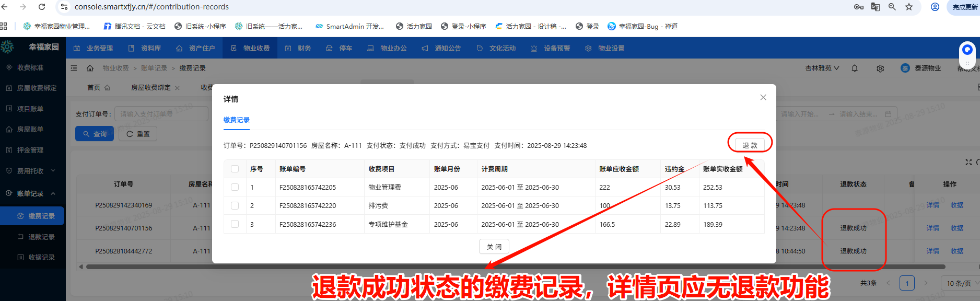Toggle the sidebar collapse menu icon

pyautogui.click(x=74, y=68)
